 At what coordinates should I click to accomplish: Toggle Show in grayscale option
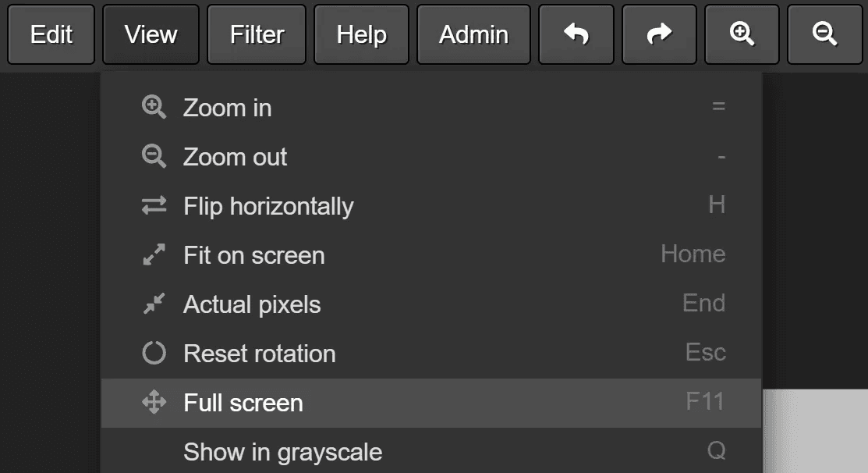pos(282,452)
